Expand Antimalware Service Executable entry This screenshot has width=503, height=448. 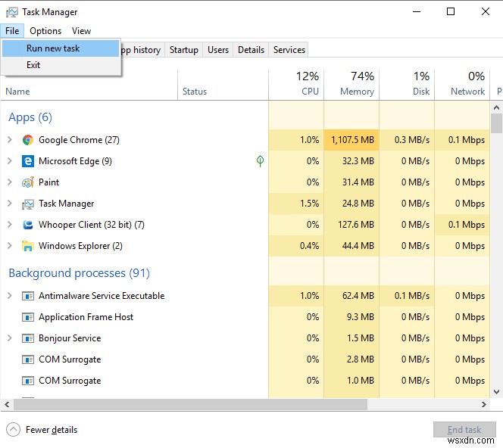tap(10, 295)
